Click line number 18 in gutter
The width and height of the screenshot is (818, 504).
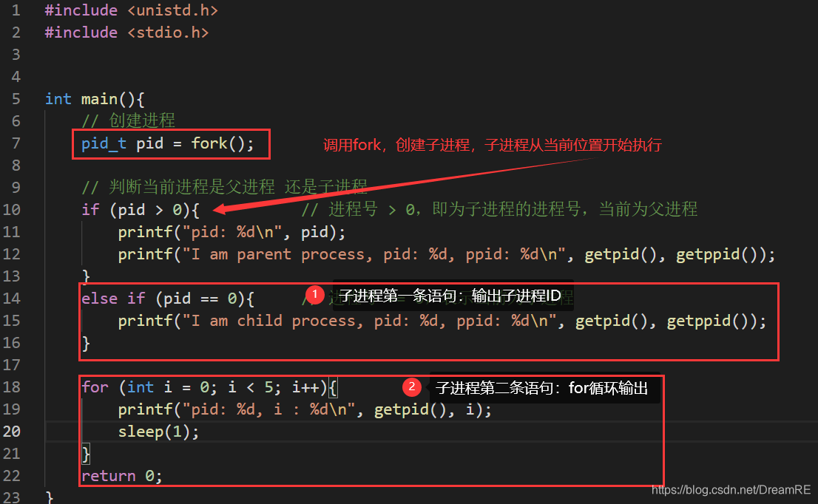(12, 386)
